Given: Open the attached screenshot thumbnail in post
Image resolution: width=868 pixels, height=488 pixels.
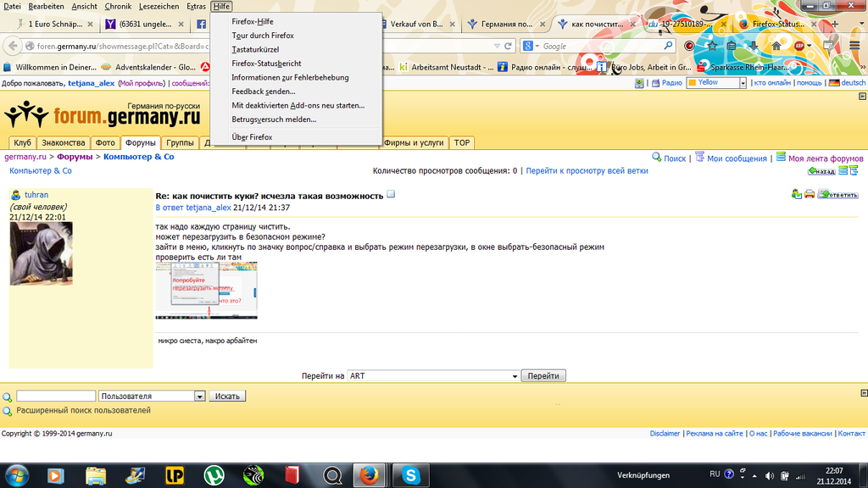Looking at the screenshot, I should pos(207,291).
